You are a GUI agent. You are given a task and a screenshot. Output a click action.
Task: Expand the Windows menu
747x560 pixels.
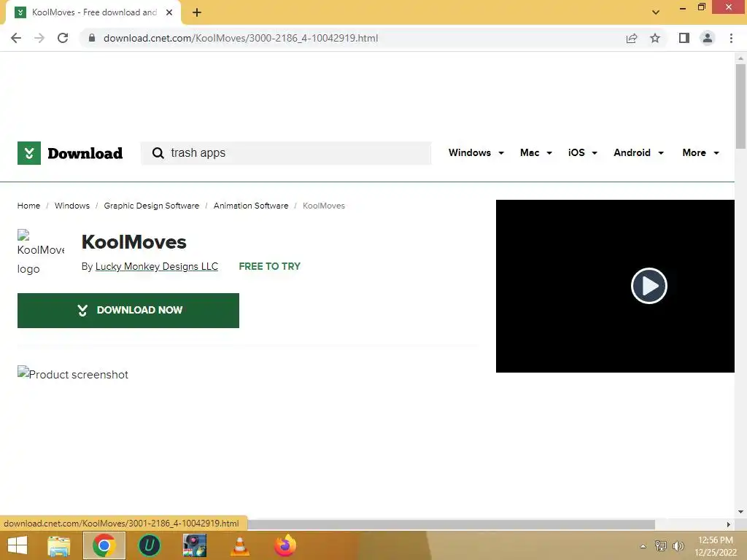[x=476, y=153]
